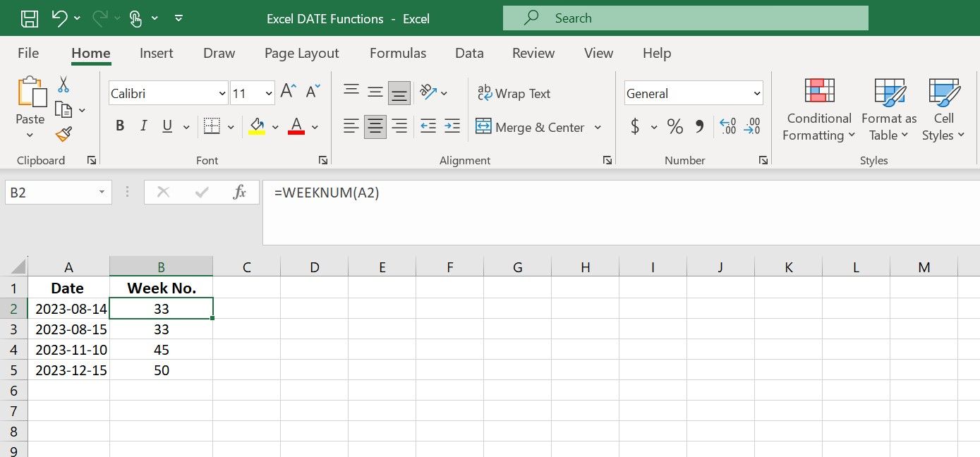Open the General number format dropdown
This screenshot has width=980, height=457.
point(756,92)
